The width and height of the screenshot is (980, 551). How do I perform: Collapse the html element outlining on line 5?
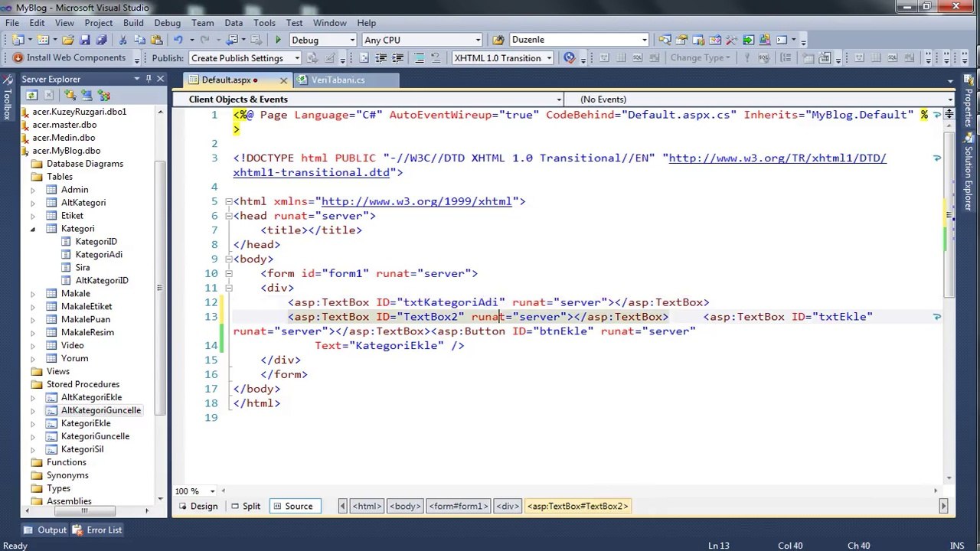(228, 201)
